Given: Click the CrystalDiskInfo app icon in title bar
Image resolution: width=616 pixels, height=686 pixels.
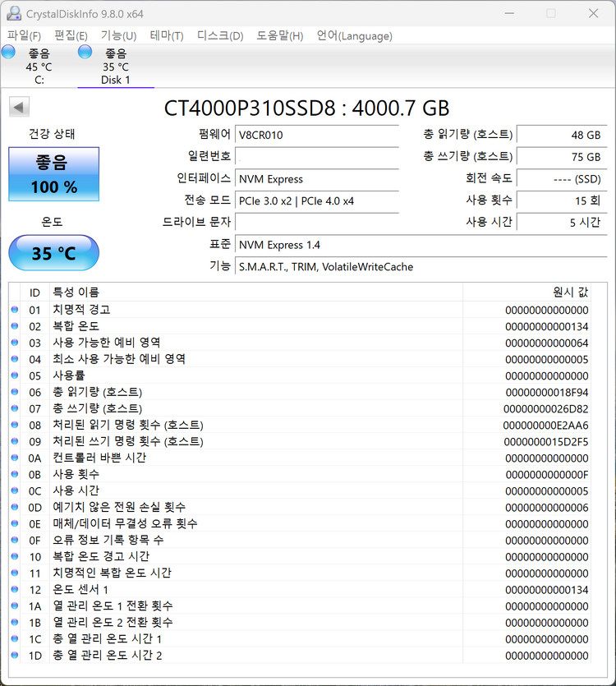Looking at the screenshot, I should (14, 14).
